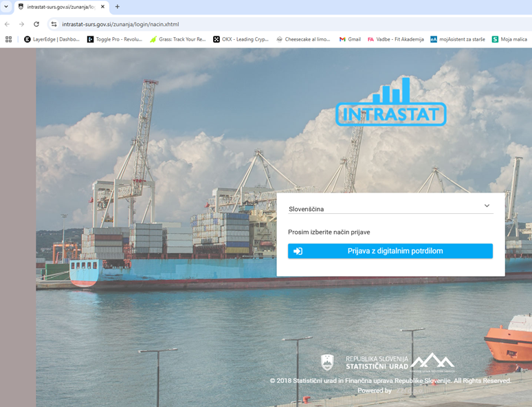Select the intrastat-surs.gov.si browser tab
This screenshot has width=532, height=407.
pyautogui.click(x=61, y=7)
